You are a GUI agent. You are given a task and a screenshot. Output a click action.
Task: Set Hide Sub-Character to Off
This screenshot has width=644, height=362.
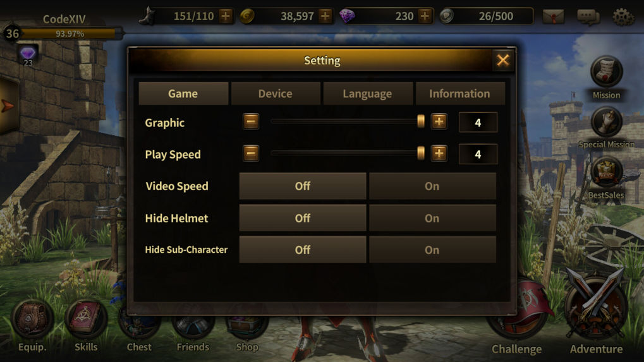tap(303, 250)
